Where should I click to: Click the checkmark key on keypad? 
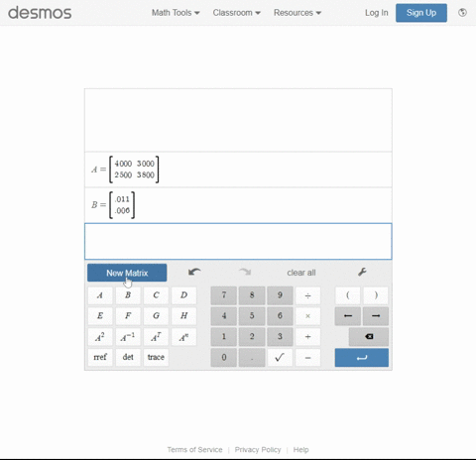click(280, 357)
